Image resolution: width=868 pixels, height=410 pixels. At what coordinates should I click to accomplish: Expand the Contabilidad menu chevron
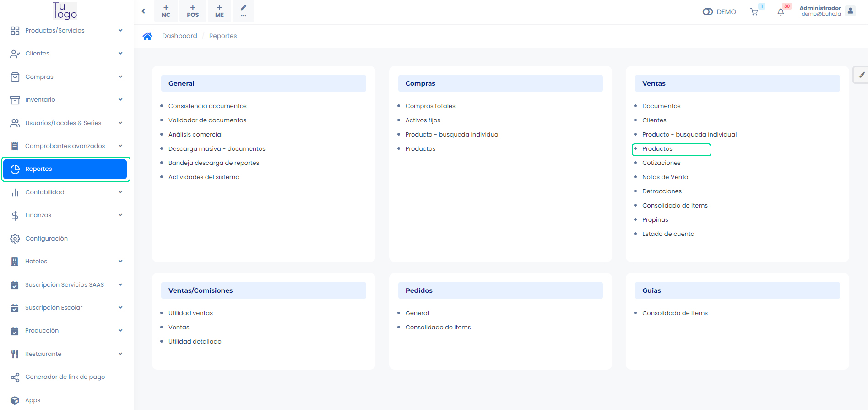click(120, 192)
